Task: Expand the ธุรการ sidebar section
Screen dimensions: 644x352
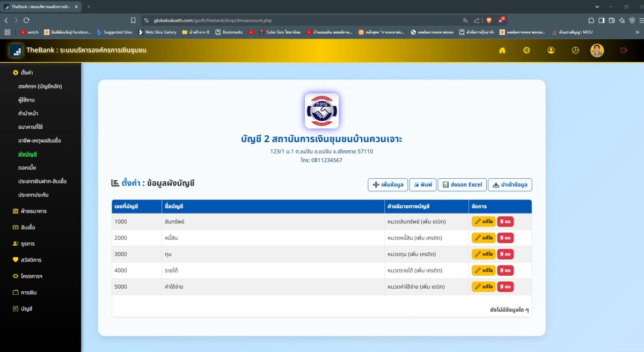Action: point(24,244)
